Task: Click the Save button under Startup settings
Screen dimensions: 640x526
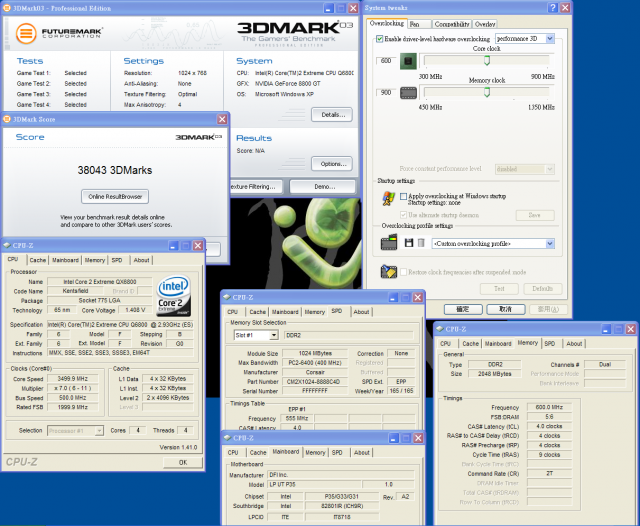Action: 535,215
